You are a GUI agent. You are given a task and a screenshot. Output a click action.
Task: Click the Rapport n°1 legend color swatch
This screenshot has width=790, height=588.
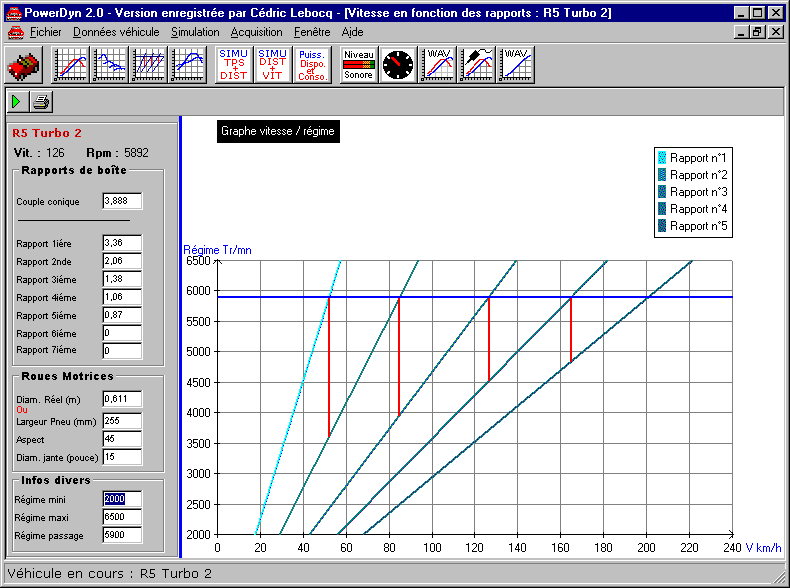662,158
